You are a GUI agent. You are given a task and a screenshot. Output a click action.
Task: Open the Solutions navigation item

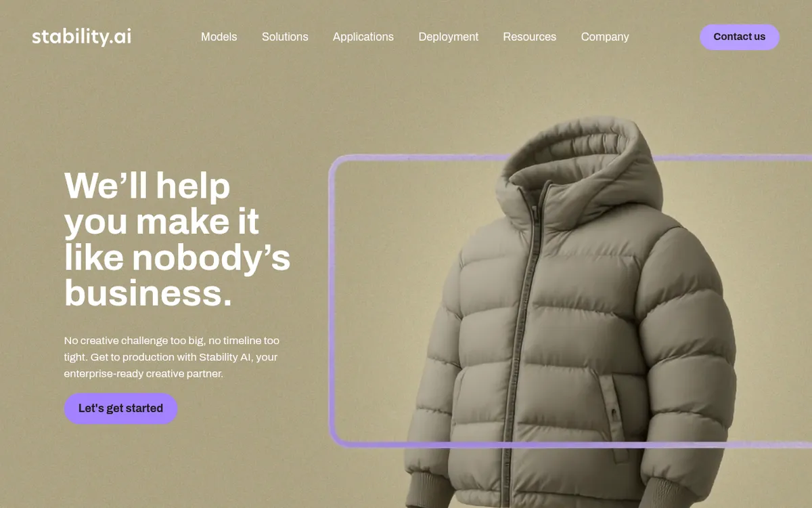[285, 37]
